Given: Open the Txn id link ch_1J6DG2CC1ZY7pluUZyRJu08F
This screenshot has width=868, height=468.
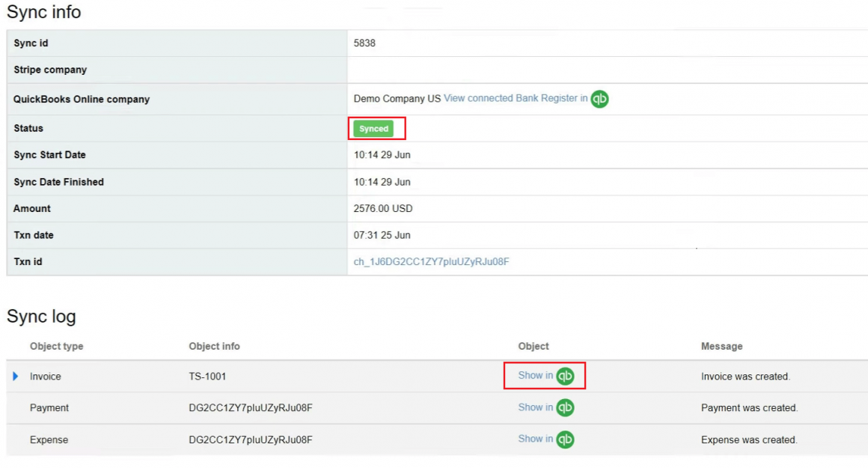Looking at the screenshot, I should pos(432,261).
